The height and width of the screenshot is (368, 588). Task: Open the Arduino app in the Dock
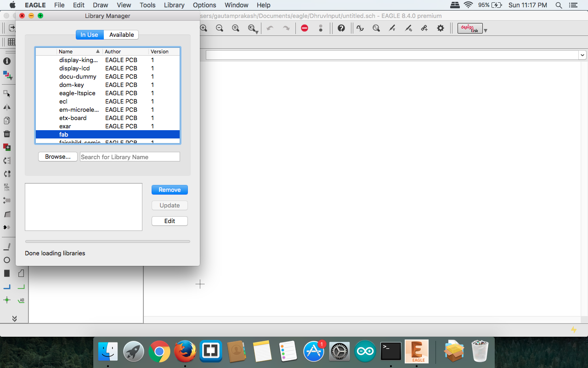coord(366,352)
